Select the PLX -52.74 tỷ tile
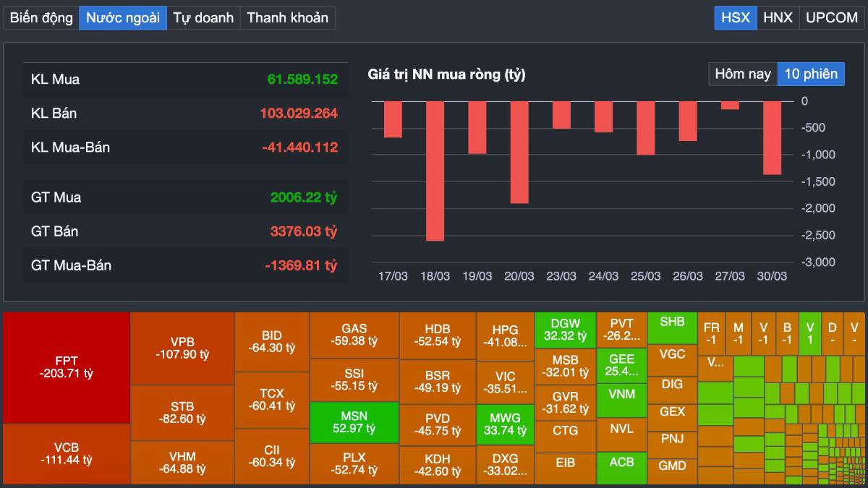868x488 pixels. click(x=354, y=464)
